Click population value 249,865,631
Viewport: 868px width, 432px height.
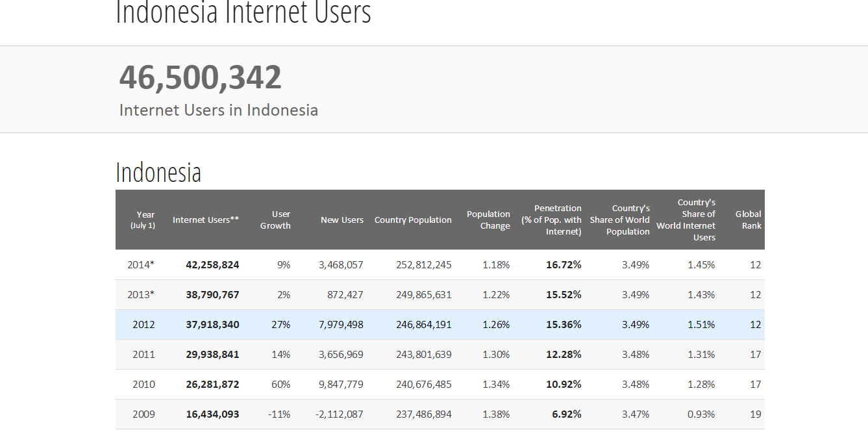tap(424, 294)
